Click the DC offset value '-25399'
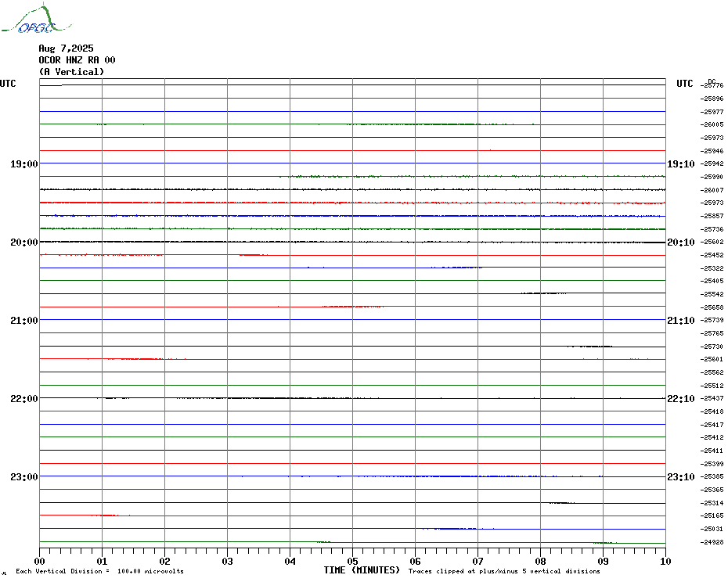This screenshot has width=728, height=582. 712,464
